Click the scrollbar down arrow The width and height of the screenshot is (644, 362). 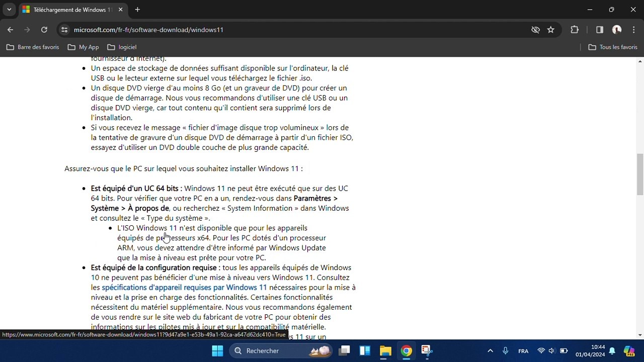(x=640, y=335)
